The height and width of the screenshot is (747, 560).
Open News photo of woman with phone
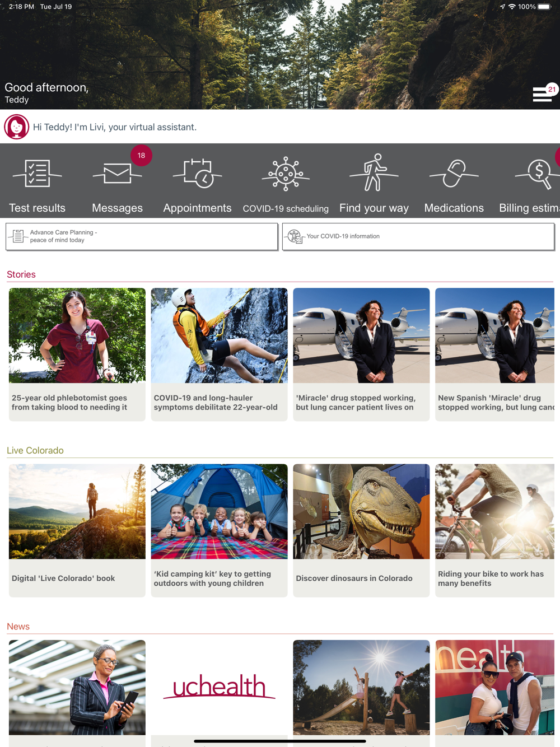tap(77, 688)
